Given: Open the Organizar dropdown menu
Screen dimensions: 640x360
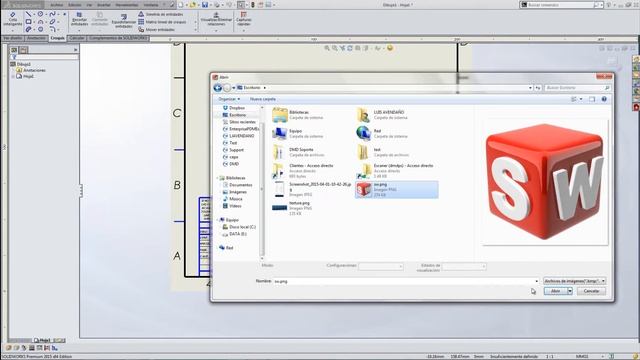Looking at the screenshot, I should (x=229, y=99).
